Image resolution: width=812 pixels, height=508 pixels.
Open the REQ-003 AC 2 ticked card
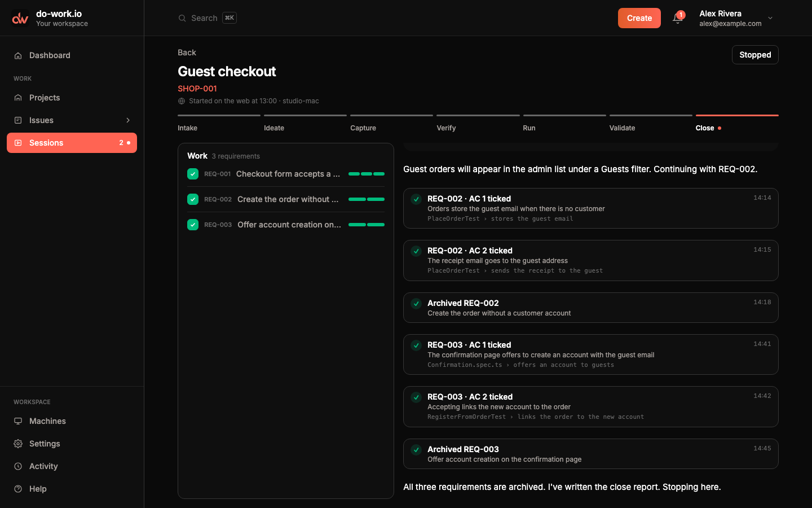click(591, 406)
